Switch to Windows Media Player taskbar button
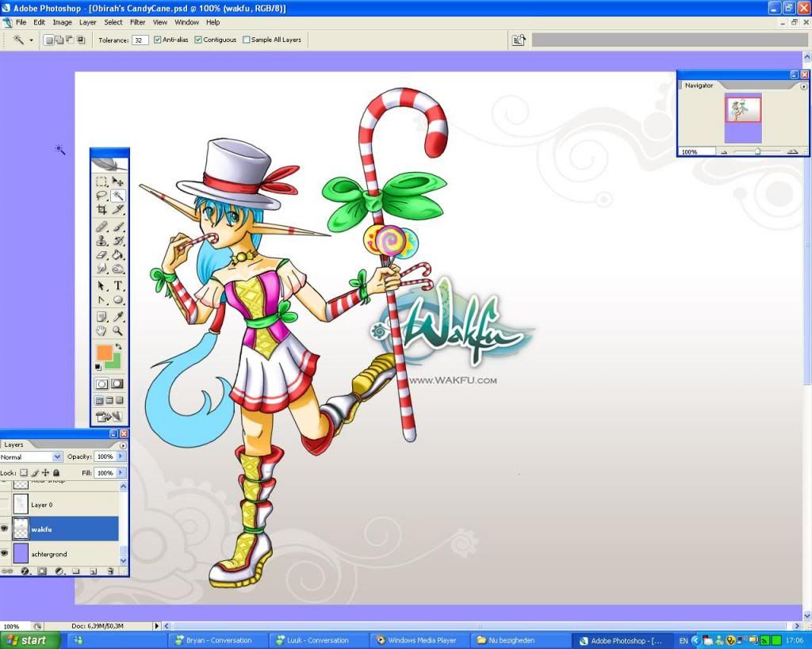The height and width of the screenshot is (649, 812). [x=421, y=640]
